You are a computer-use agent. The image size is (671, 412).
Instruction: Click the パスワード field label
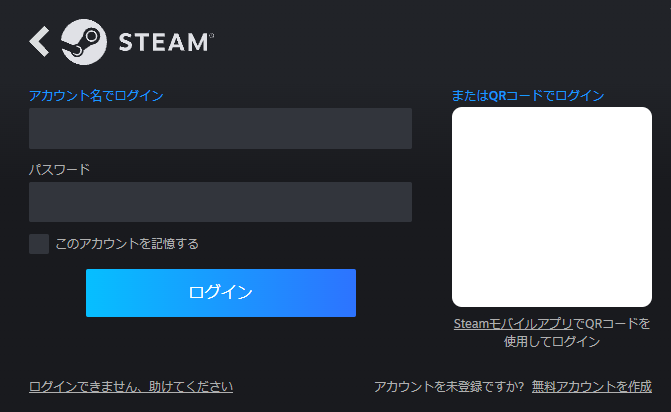(59, 169)
